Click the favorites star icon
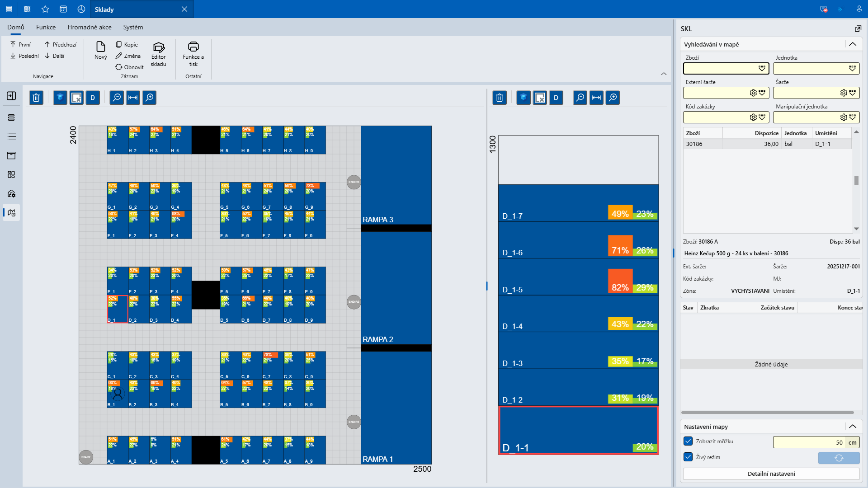This screenshot has width=868, height=488. (x=45, y=9)
